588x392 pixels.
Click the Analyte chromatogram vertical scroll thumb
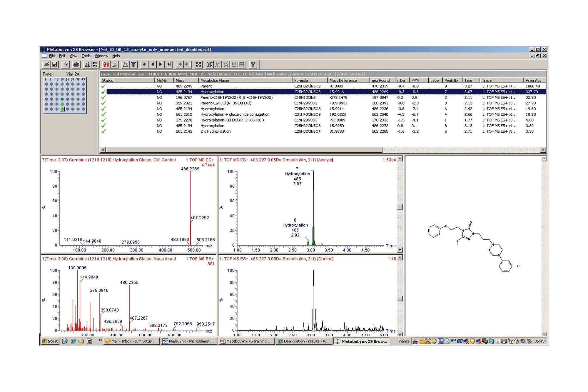coord(400,207)
